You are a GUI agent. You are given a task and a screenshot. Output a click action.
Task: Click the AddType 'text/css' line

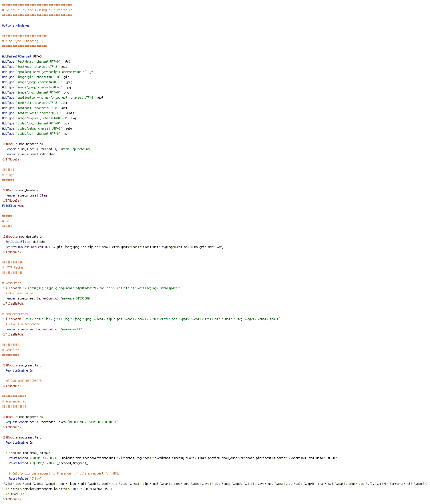[x=35, y=67]
